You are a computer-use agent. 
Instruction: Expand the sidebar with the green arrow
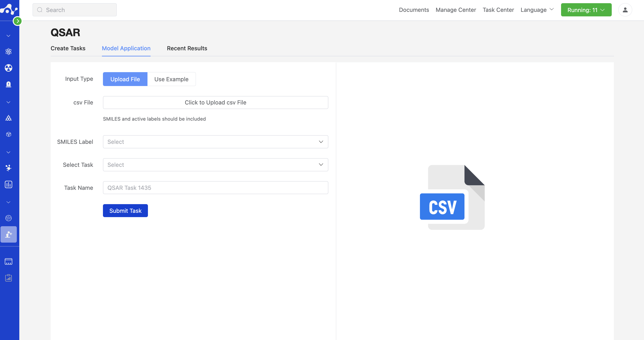coord(17,21)
